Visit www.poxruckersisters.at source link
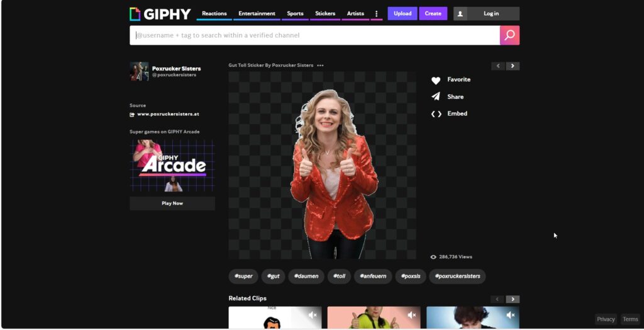644x330 pixels. tap(168, 114)
